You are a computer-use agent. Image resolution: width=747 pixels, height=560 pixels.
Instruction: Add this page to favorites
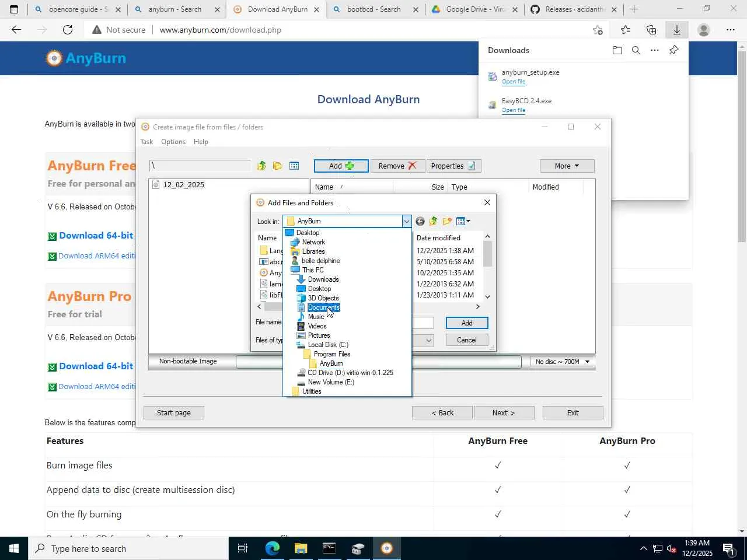point(598,30)
